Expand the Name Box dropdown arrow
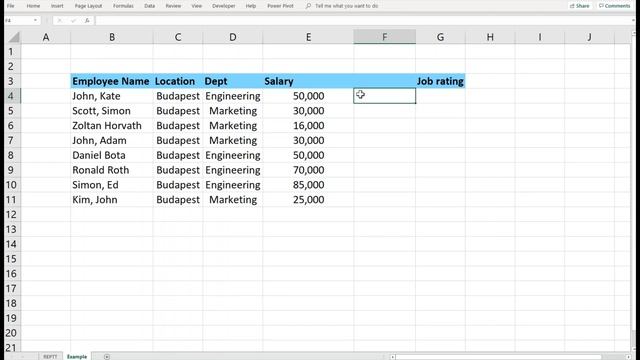 (x=36, y=20)
